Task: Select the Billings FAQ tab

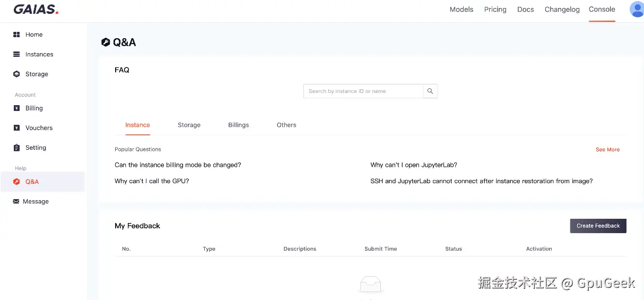Action: tap(238, 125)
